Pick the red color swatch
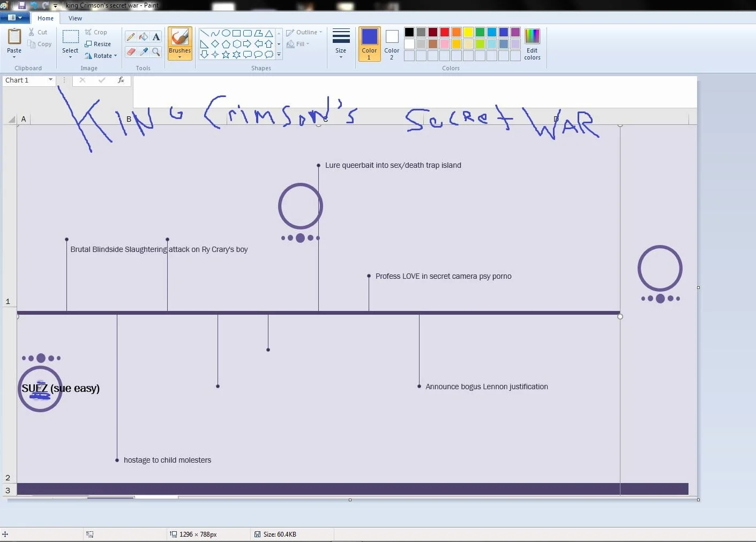This screenshot has height=542, width=756. [x=445, y=32]
